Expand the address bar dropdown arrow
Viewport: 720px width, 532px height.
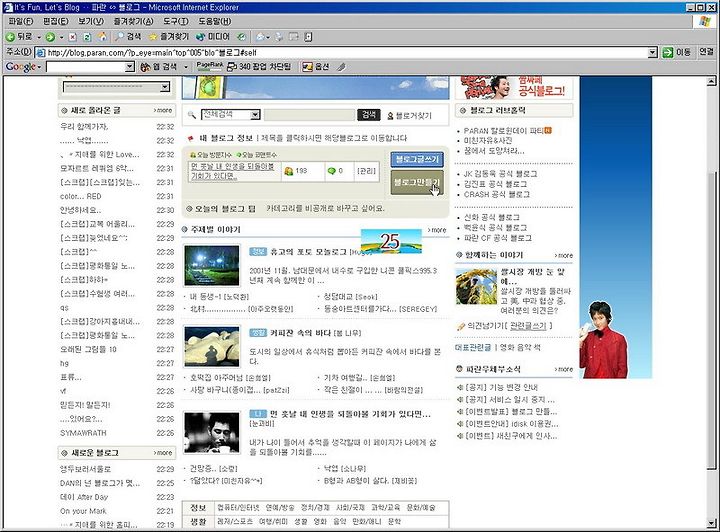[x=652, y=53]
